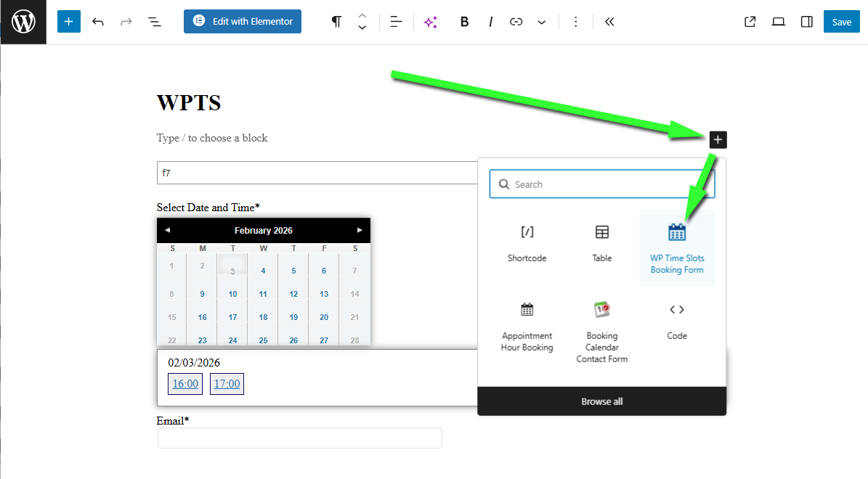Insert a Shortcode block
Image resolution: width=868 pixels, height=479 pixels.
[527, 244]
